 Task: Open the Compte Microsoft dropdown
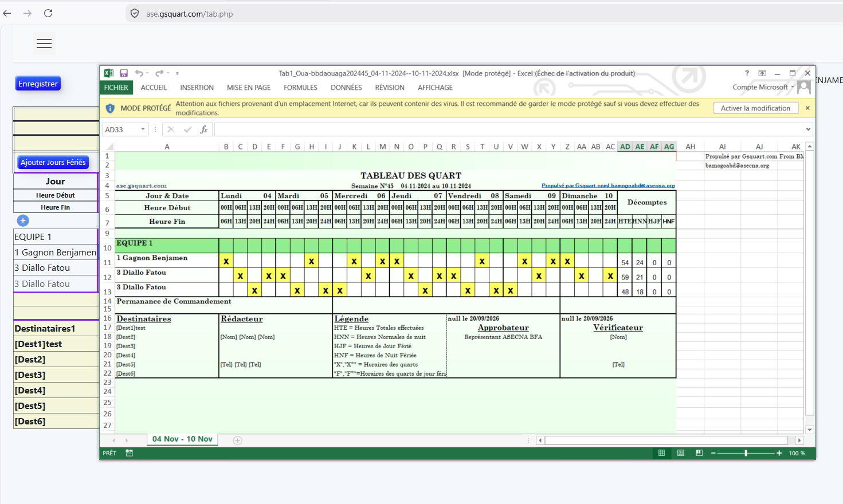pos(763,87)
